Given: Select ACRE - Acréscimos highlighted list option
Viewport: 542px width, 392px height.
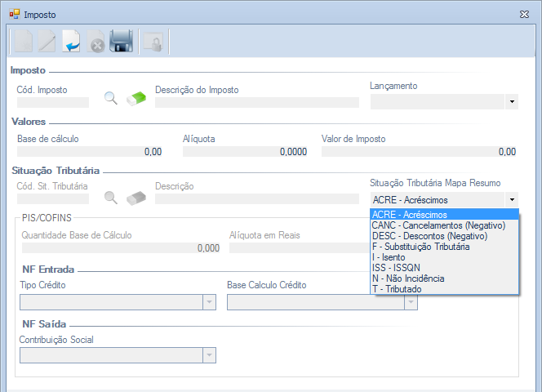Looking at the screenshot, I should pyautogui.click(x=445, y=215).
